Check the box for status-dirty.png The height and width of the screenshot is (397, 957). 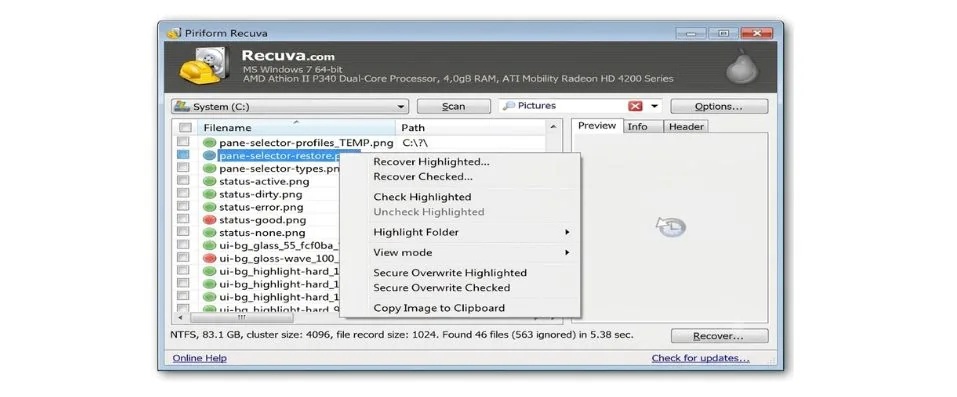183,194
